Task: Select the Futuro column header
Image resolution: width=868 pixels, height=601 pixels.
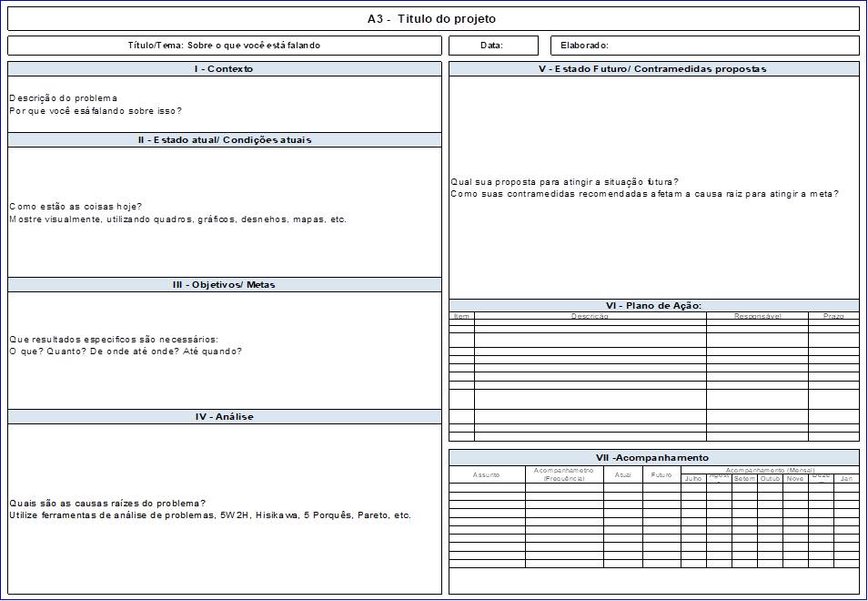Action: pos(661,475)
